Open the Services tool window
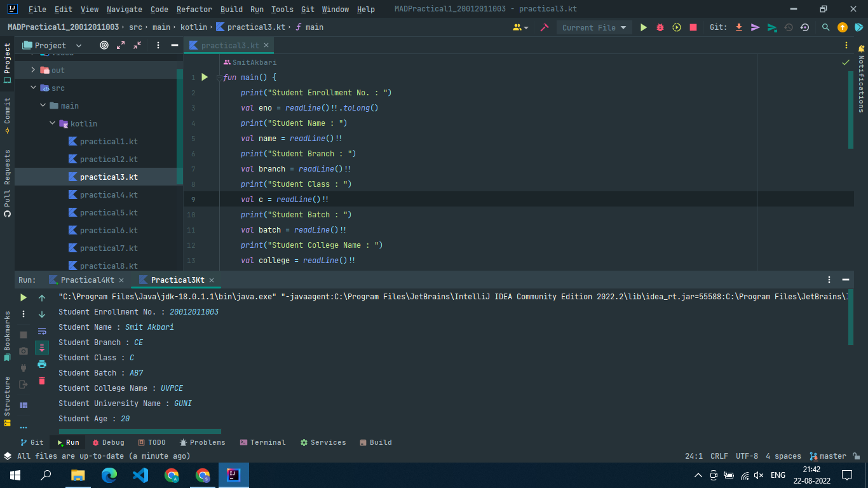The width and height of the screenshot is (868, 488). pyautogui.click(x=323, y=442)
